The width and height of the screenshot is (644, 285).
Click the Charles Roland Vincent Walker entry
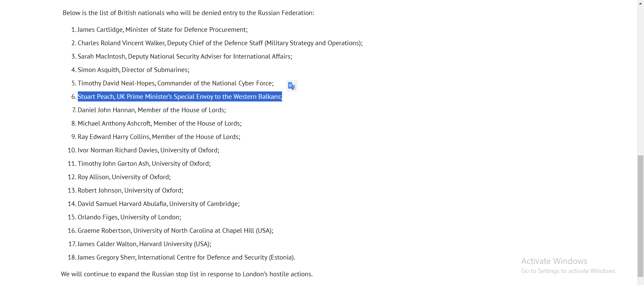click(x=220, y=43)
